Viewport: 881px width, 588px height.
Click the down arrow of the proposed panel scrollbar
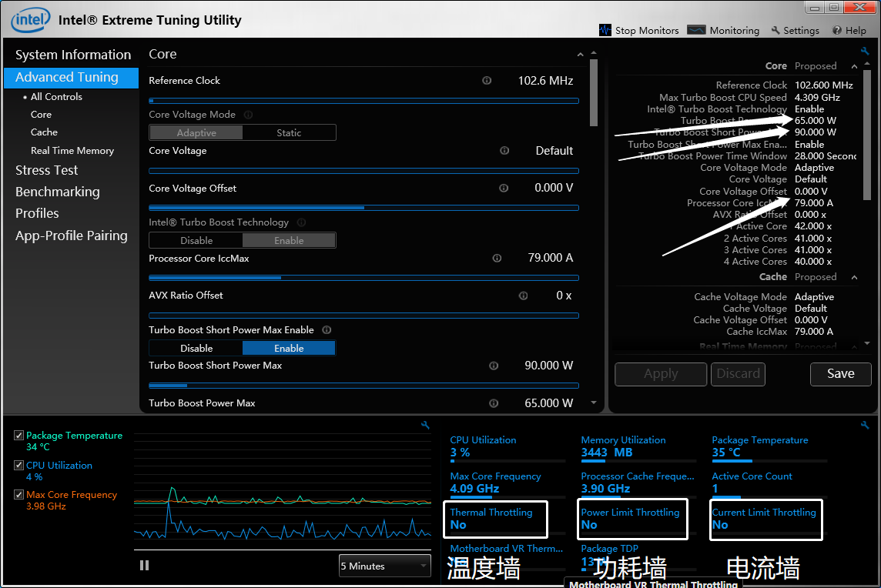867,343
